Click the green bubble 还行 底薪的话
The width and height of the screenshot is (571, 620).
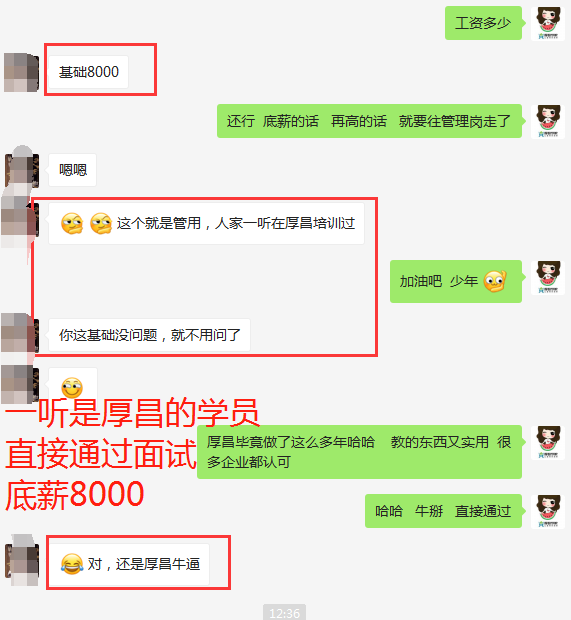coord(369,121)
